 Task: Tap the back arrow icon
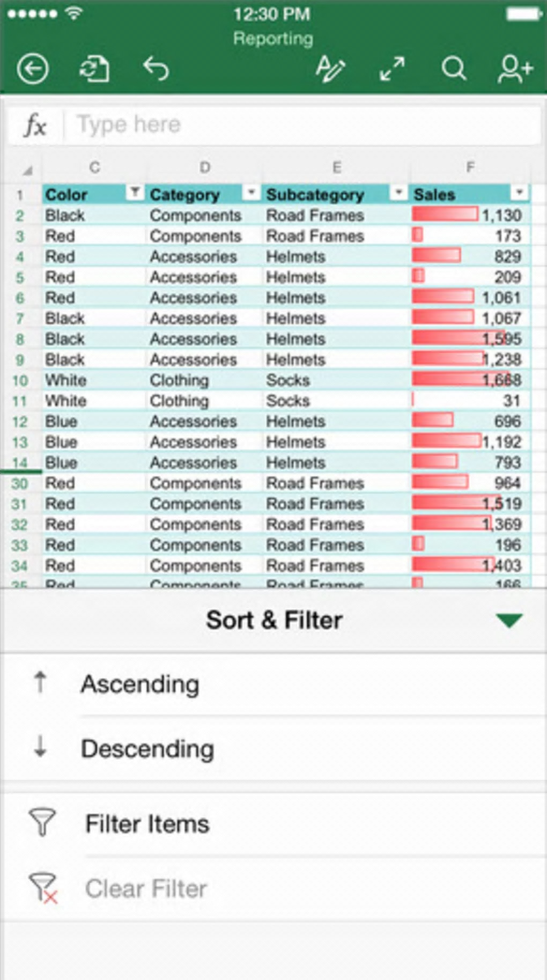(x=33, y=69)
